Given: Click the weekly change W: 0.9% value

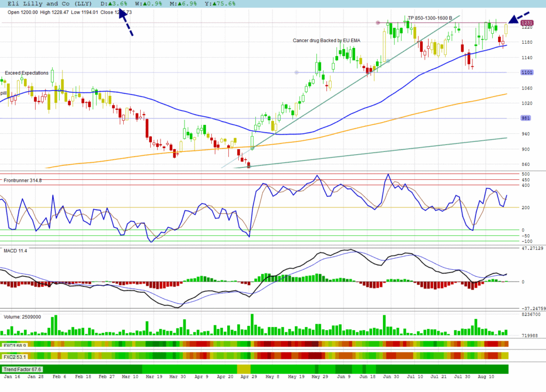Looking at the screenshot, I should (x=149, y=4).
